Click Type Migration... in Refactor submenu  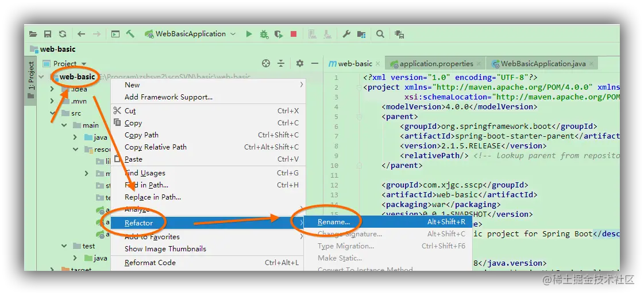(388, 246)
